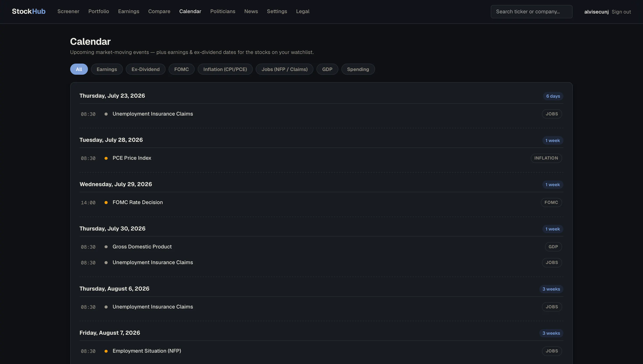This screenshot has height=364, width=643.
Task: Click the JOBS tag on July 30 claims row
Action: 552,262
